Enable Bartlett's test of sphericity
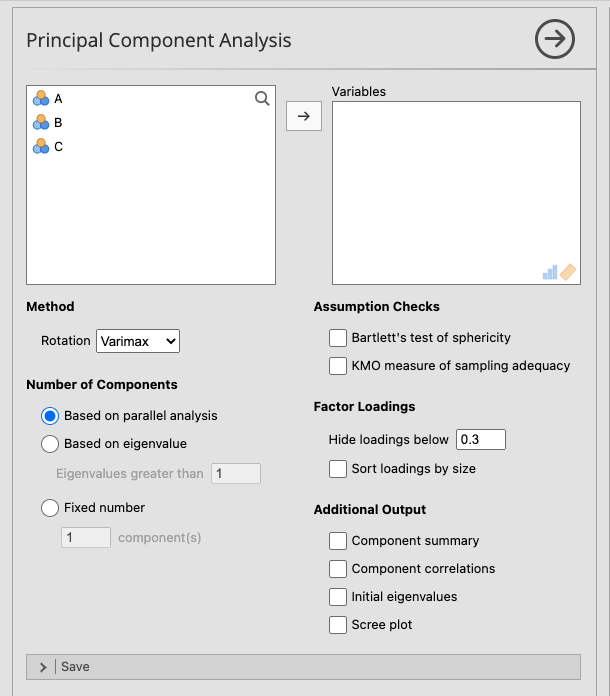 point(338,338)
